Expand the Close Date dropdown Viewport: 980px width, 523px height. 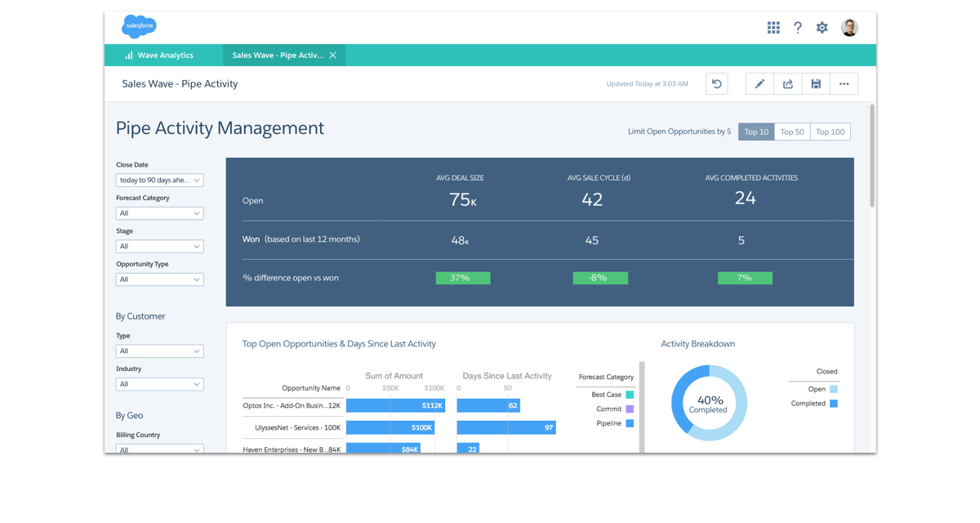(159, 180)
